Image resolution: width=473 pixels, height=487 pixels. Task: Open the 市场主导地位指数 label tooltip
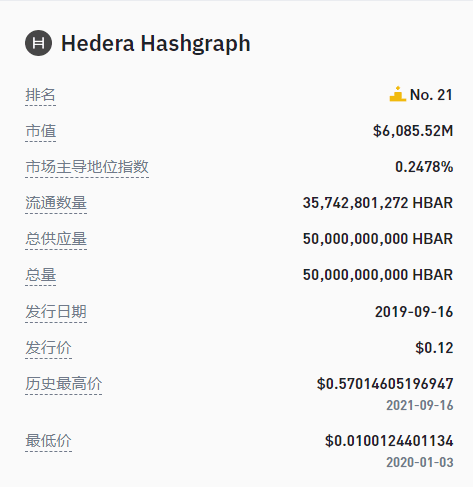click(87, 167)
